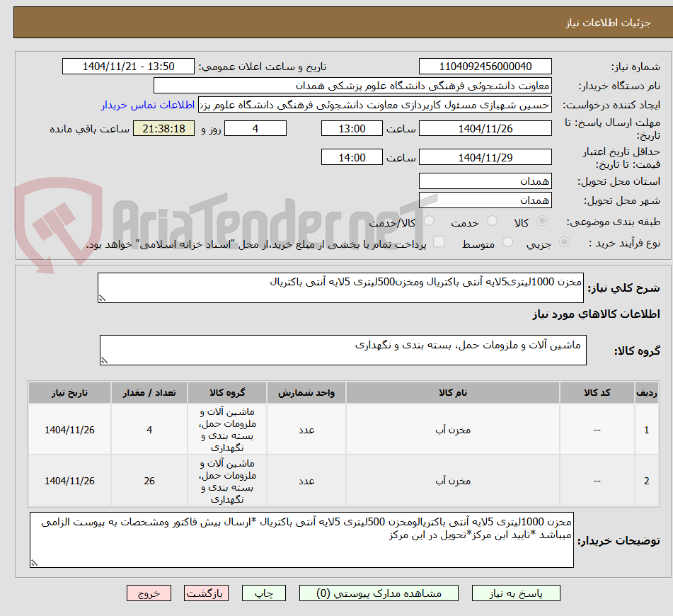Click the validity time field 14:00
The image size is (673, 616).
(x=352, y=157)
